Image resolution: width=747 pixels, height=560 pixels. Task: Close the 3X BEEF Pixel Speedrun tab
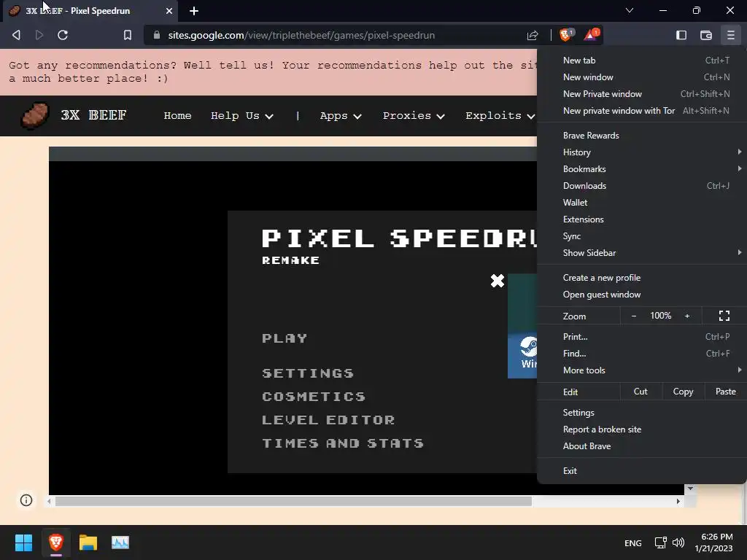(169, 11)
